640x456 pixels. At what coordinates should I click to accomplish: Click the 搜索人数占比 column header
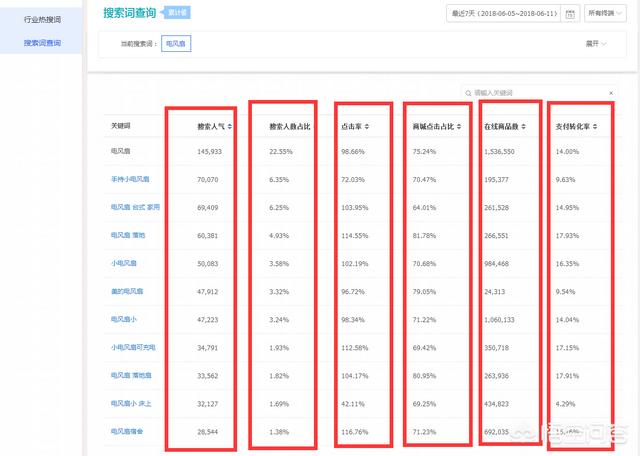pos(290,127)
